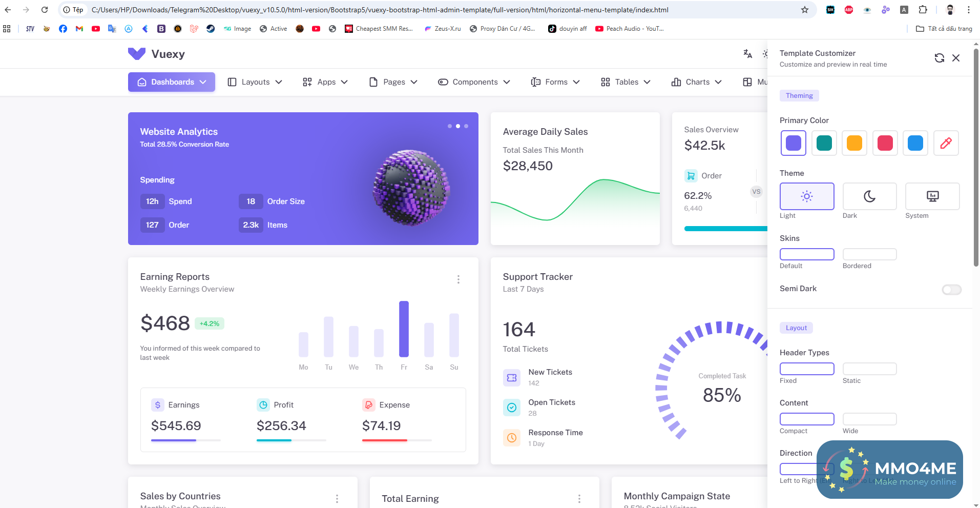Open Total Earning three-dot menu

[579, 499]
